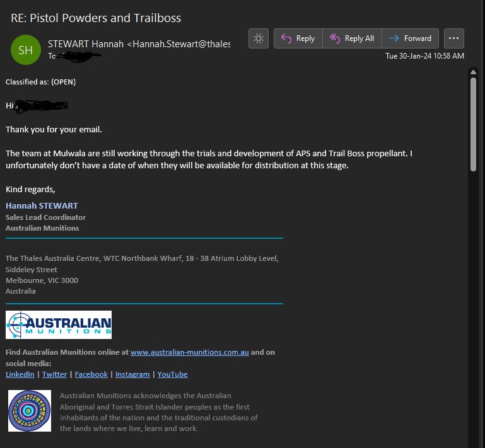Click the Aboriginal artwork circular image
Screen dimensions: 485x448
30,411
